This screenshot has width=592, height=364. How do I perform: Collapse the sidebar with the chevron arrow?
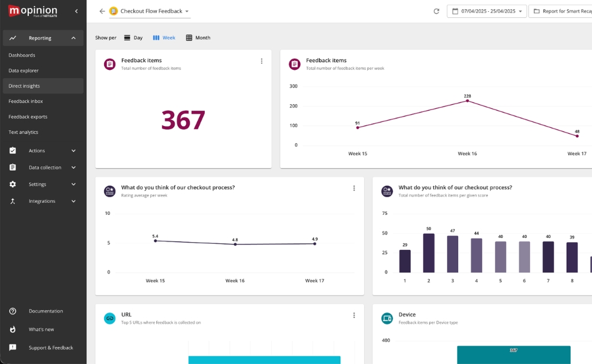(x=75, y=11)
